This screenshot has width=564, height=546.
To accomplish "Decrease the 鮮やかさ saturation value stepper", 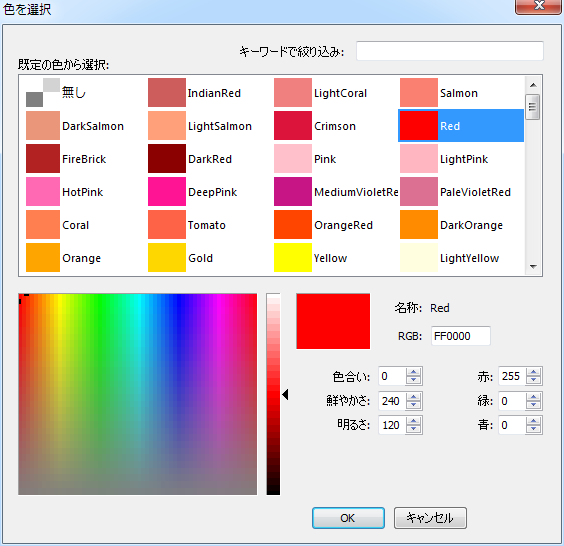I will click(x=413, y=405).
